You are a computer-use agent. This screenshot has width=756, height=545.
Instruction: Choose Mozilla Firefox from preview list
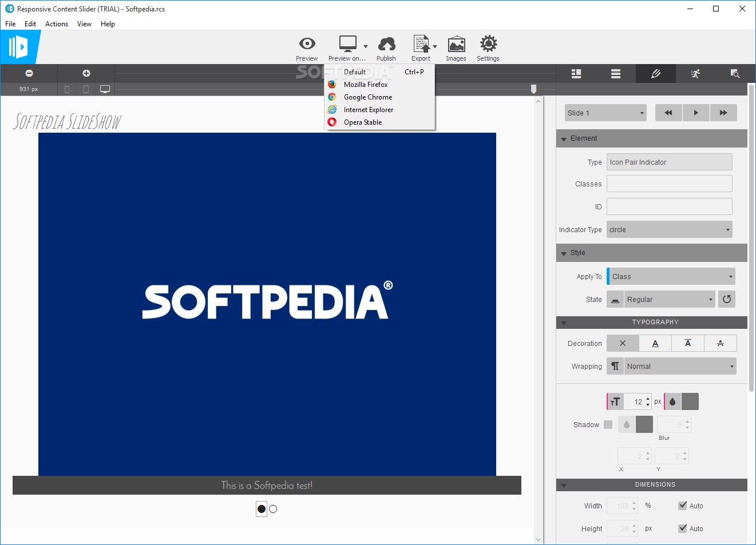(x=379, y=85)
